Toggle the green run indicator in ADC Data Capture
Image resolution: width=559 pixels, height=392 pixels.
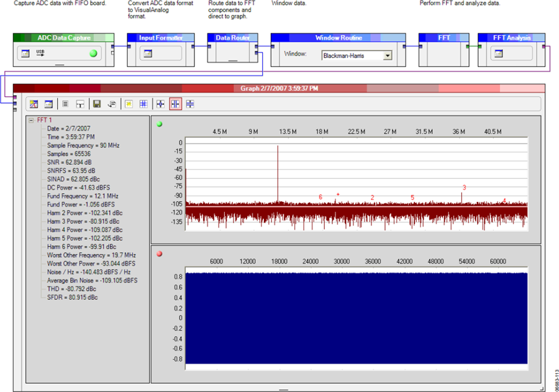click(x=93, y=53)
